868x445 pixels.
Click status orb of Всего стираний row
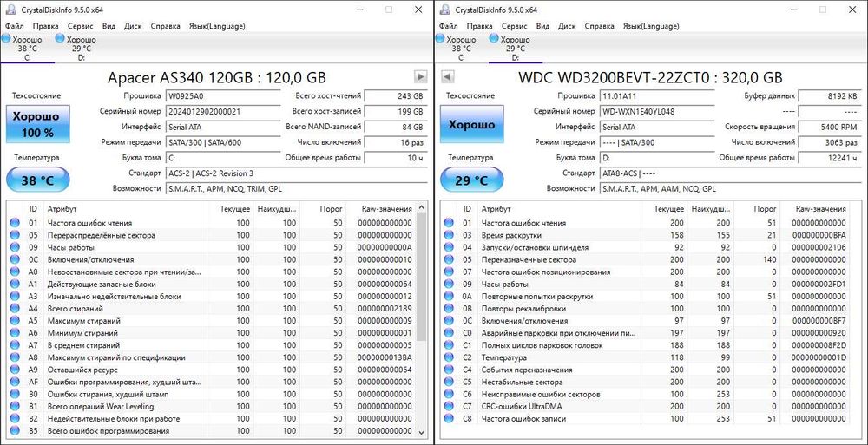coord(15,308)
